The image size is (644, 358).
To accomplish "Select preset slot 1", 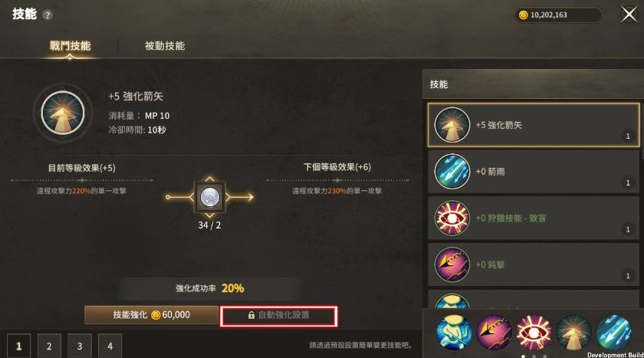I will 18,346.
